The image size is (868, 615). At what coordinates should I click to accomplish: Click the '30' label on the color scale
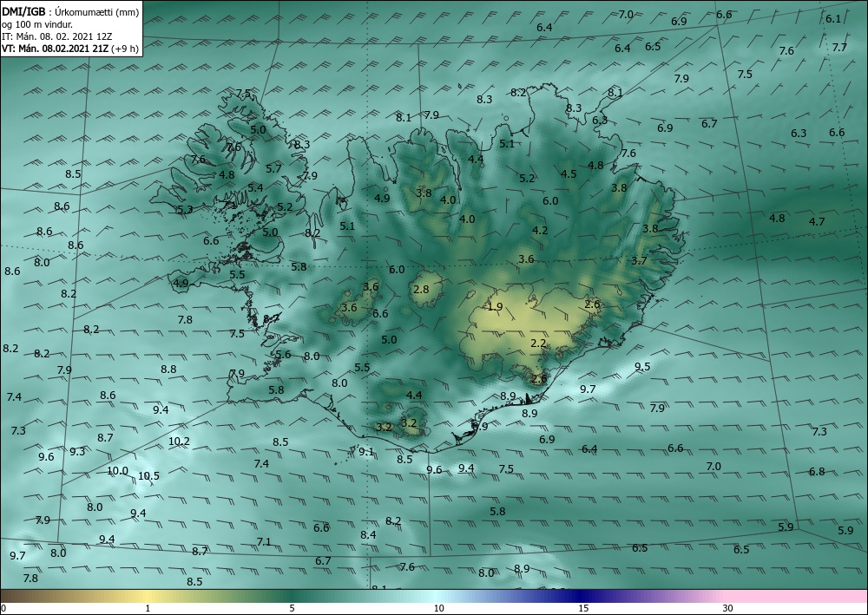click(728, 609)
